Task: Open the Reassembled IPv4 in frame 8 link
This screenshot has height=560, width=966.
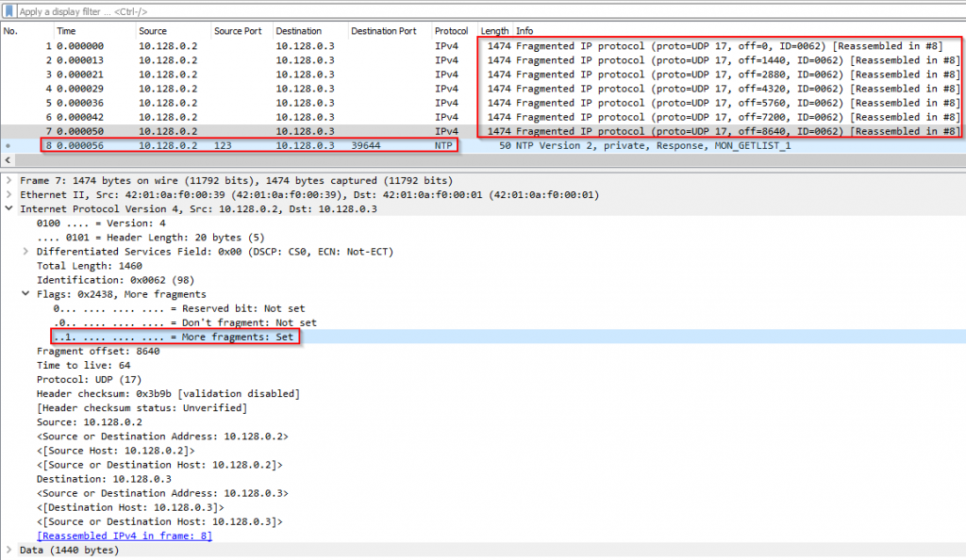Action: tap(124, 535)
